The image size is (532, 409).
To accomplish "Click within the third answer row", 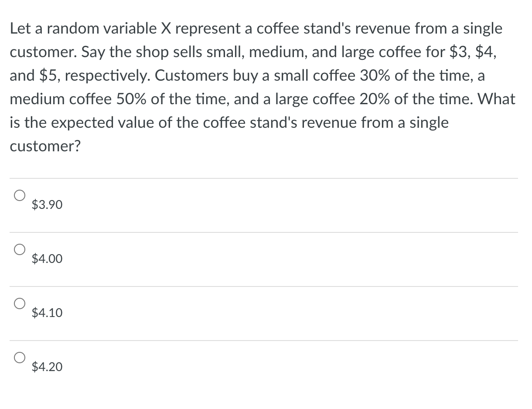I will click(174, 312).
